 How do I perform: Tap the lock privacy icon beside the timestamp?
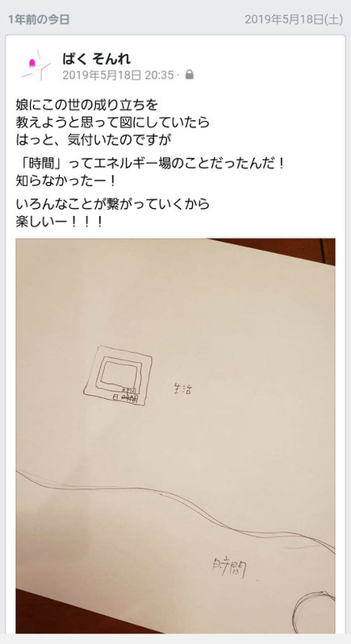pyautogui.click(x=190, y=75)
